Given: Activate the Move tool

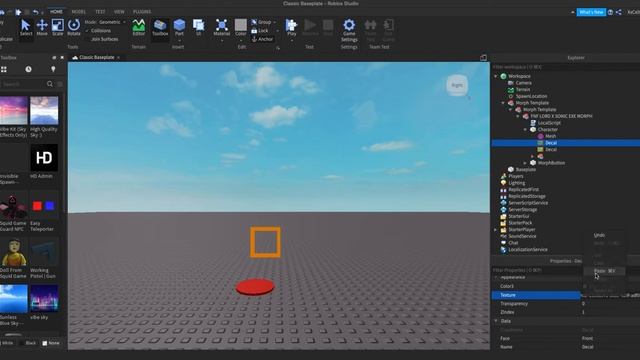Looking at the screenshot, I should pyautogui.click(x=42, y=27).
